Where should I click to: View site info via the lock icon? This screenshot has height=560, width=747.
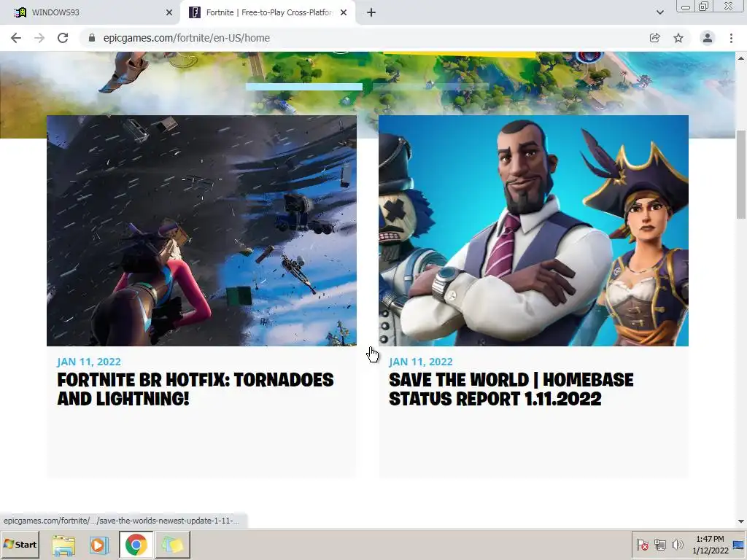point(92,38)
